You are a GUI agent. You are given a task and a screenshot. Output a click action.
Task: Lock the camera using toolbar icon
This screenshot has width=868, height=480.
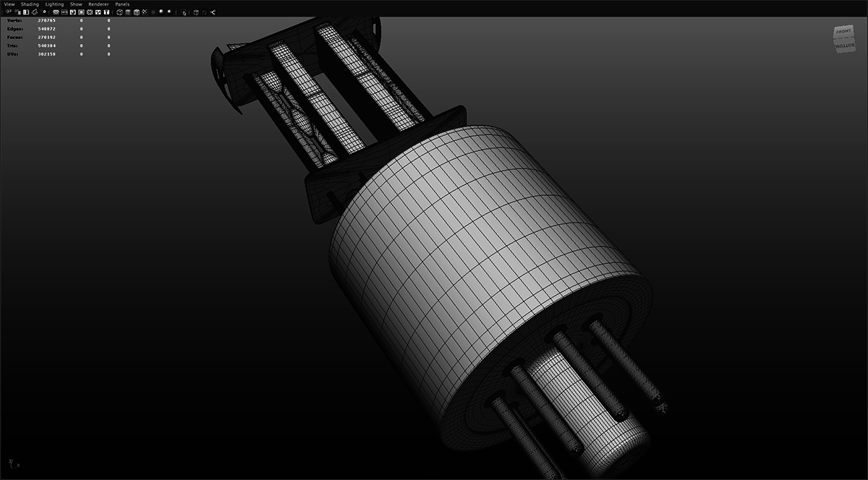(x=17, y=12)
